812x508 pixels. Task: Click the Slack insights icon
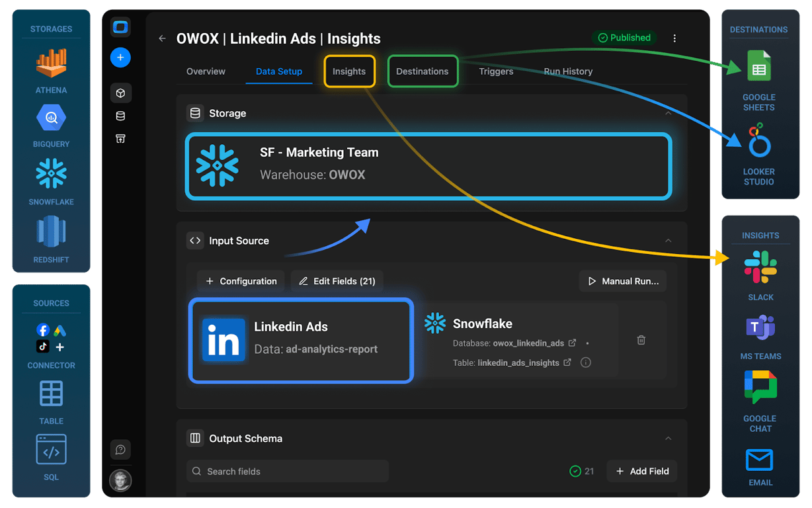[x=760, y=267]
